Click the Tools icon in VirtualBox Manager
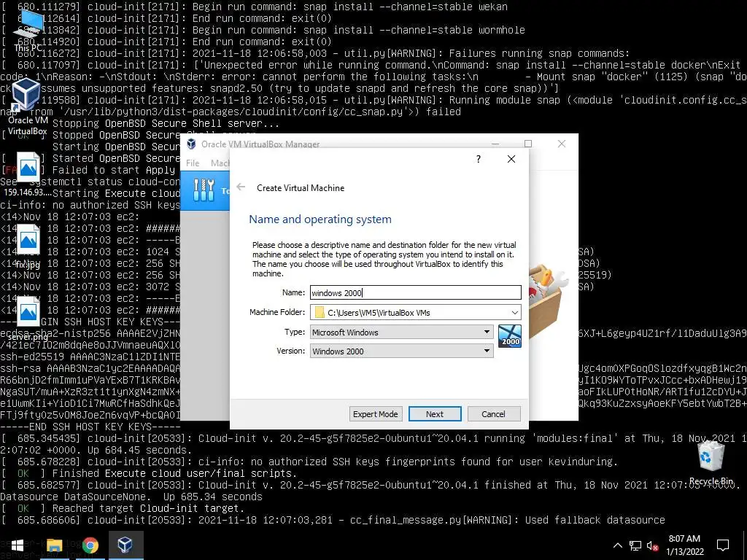The height and width of the screenshot is (560, 747). pyautogui.click(x=204, y=190)
